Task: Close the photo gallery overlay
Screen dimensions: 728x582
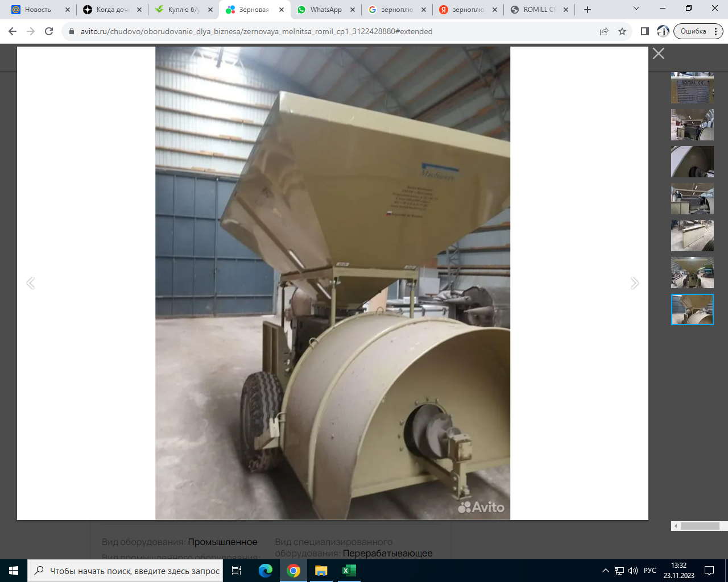Action: [x=658, y=53]
